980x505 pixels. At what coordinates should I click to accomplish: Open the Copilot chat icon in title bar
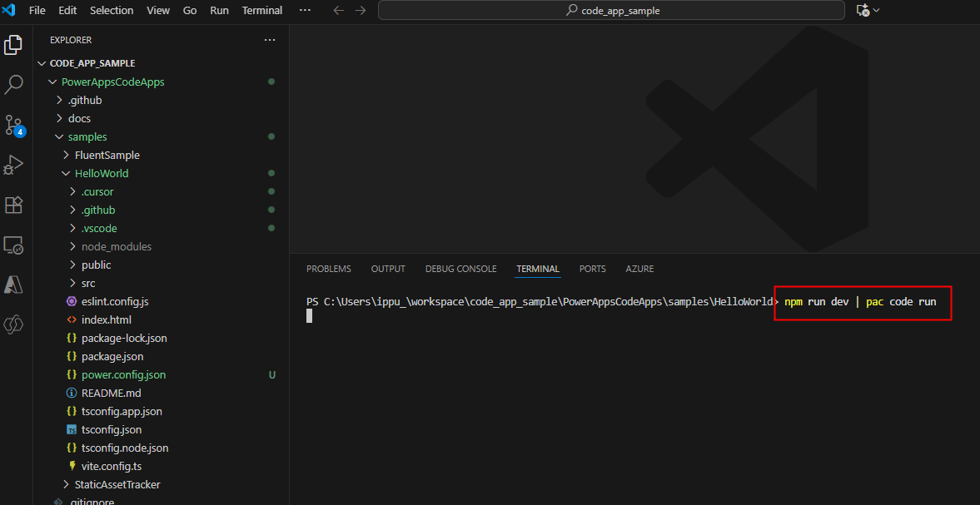pos(863,11)
